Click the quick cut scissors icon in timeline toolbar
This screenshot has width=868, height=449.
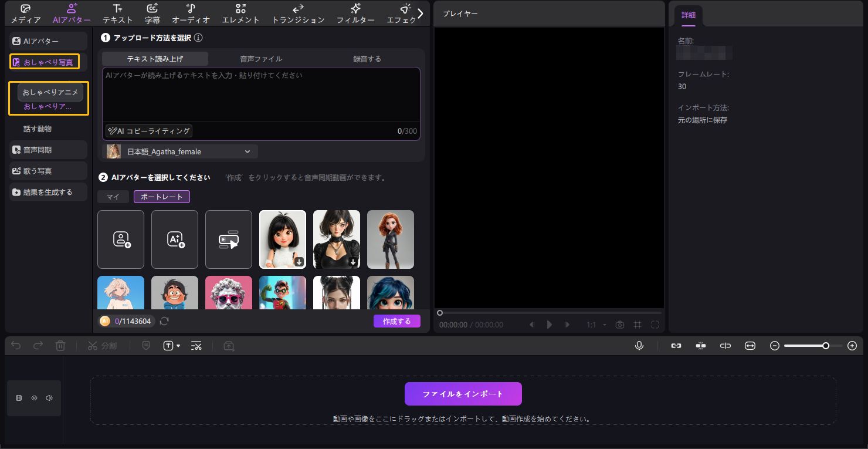click(x=196, y=346)
